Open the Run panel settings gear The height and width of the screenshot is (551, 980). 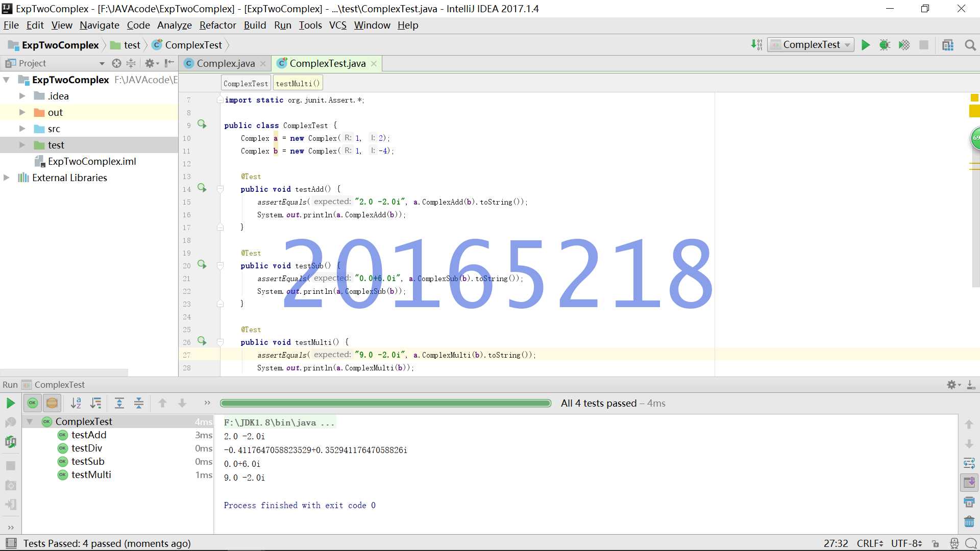pos(953,385)
